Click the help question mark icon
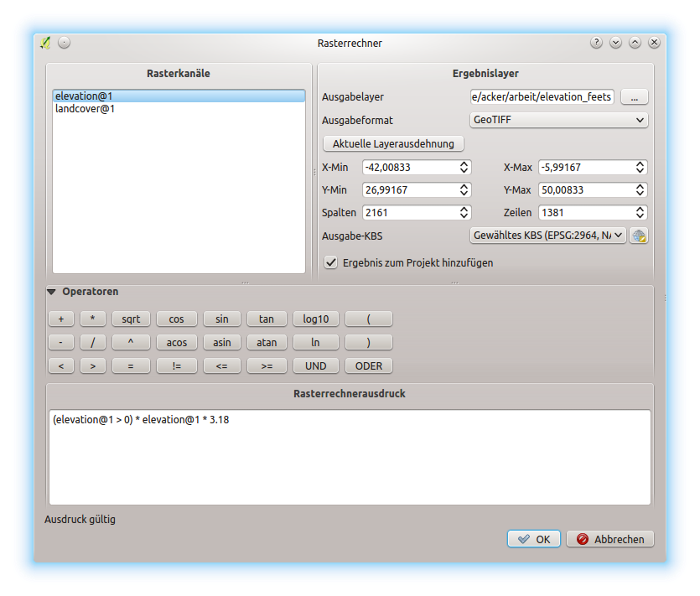This screenshot has width=700, height=596. point(596,43)
